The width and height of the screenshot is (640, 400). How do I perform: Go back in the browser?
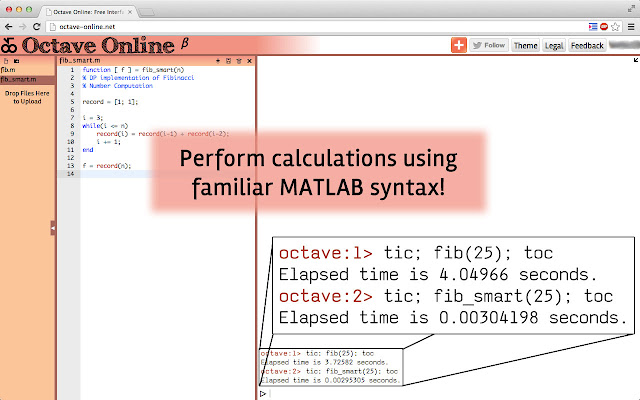pos(9,27)
